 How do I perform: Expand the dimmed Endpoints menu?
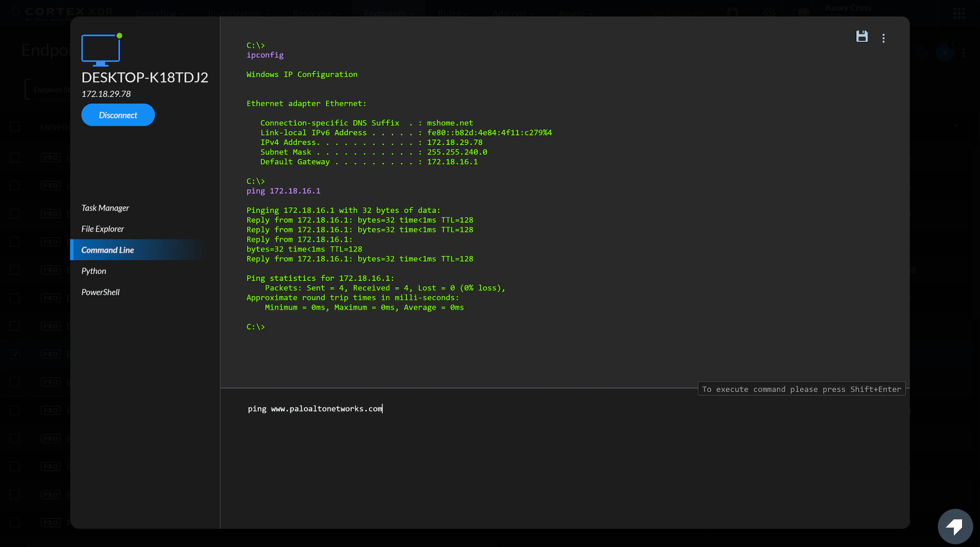(385, 13)
